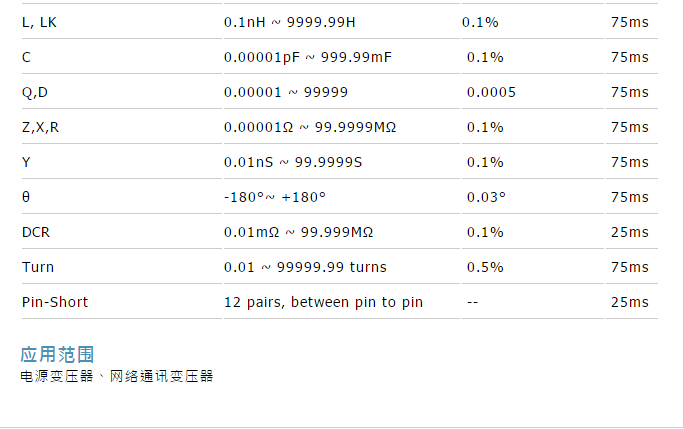Screen dimensions: 684x429
Task: Select the 0.03° accuracy cell
Action: pyautogui.click(x=486, y=197)
